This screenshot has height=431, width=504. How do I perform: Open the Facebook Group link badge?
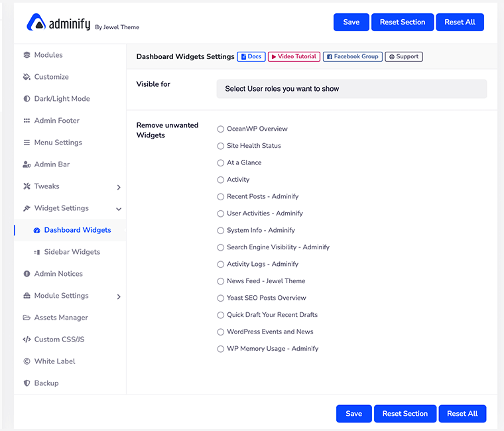coord(353,56)
